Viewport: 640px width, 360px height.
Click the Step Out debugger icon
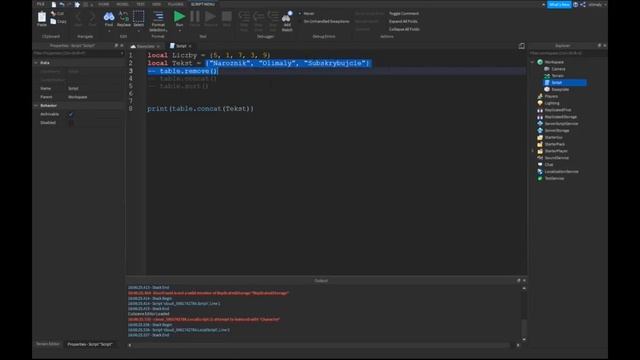[273, 17]
